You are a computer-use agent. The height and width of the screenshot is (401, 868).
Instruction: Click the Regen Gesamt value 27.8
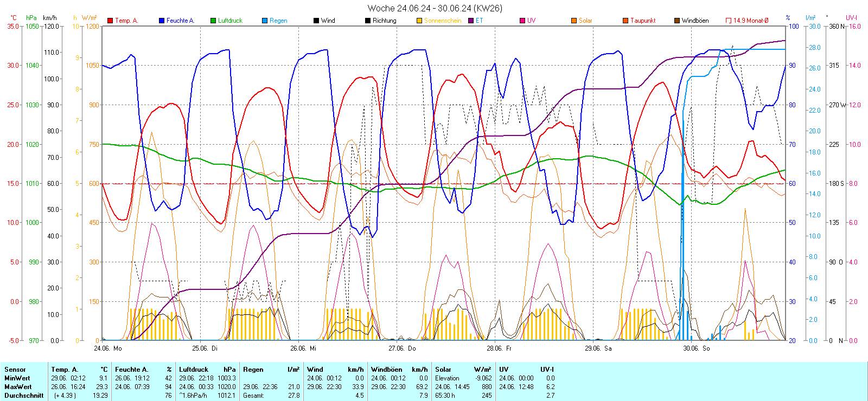[x=293, y=396]
